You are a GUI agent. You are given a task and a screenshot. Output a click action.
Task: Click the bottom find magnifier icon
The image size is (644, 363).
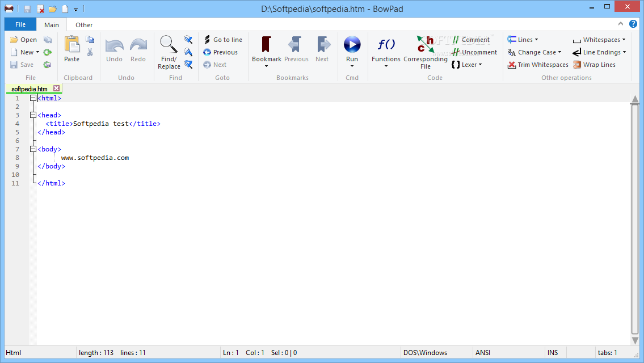pos(188,65)
